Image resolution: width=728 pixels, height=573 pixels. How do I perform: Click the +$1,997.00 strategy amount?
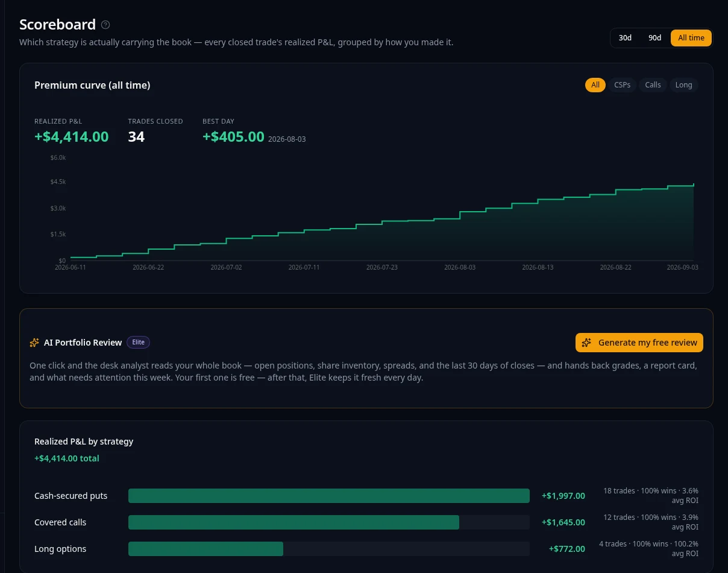coord(563,496)
